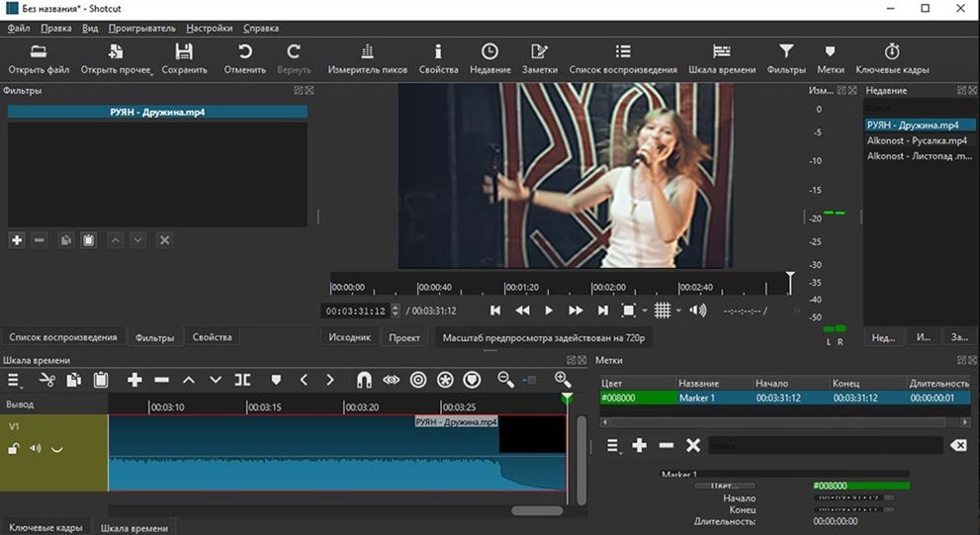The width and height of the screenshot is (980, 535).
Task: Select Alkonost - Русалка.mp4 in recent list
Action: (916, 140)
